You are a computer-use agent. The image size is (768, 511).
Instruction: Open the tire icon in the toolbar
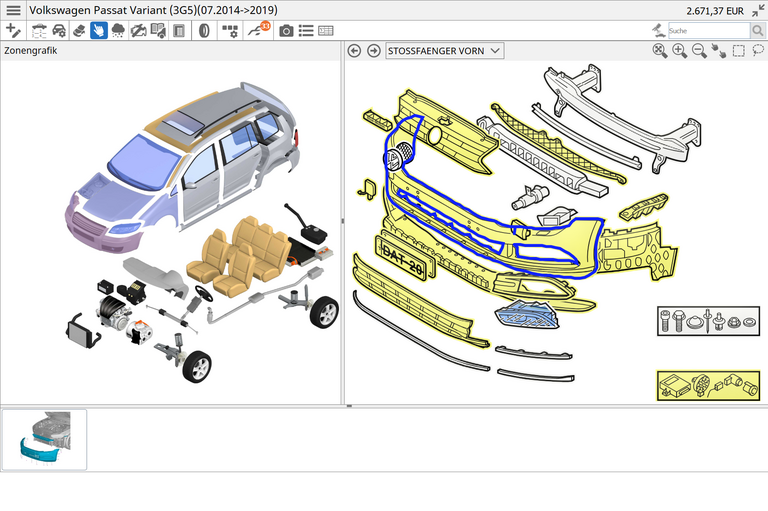coord(204,31)
